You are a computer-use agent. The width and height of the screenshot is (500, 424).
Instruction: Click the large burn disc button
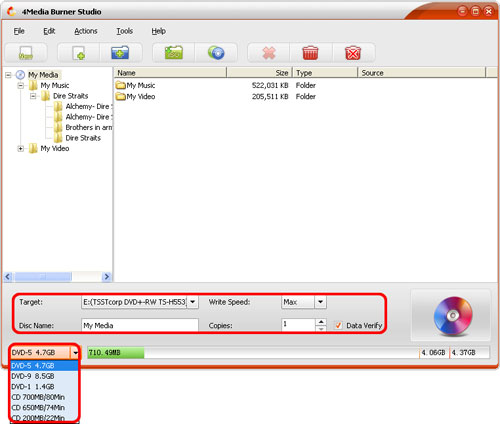453,316
